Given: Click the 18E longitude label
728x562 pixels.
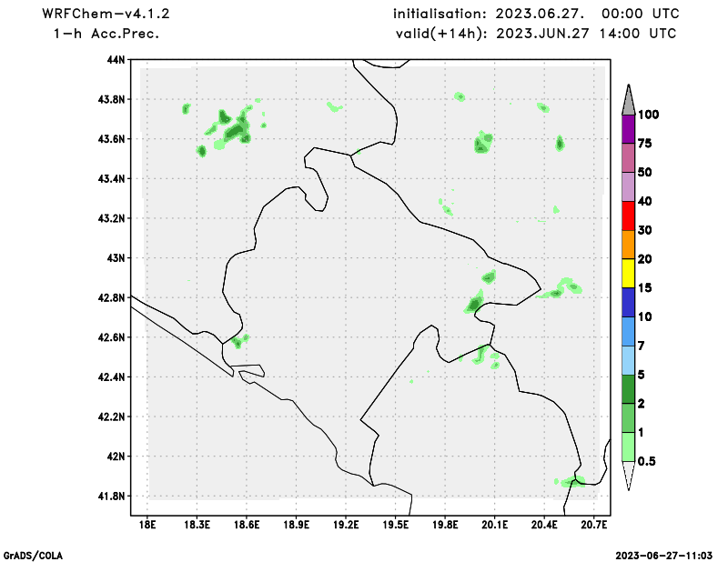Looking at the screenshot, I should (147, 525).
